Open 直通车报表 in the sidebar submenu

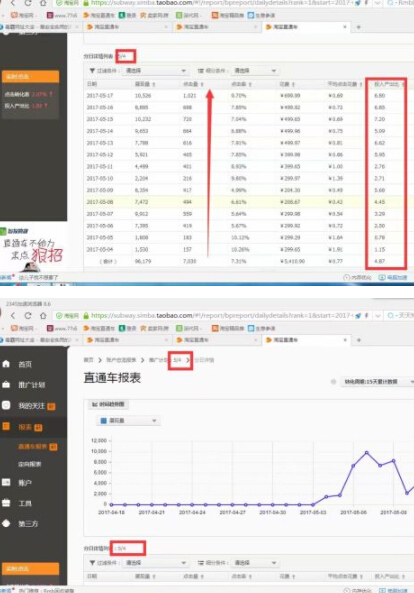pyautogui.click(x=33, y=447)
